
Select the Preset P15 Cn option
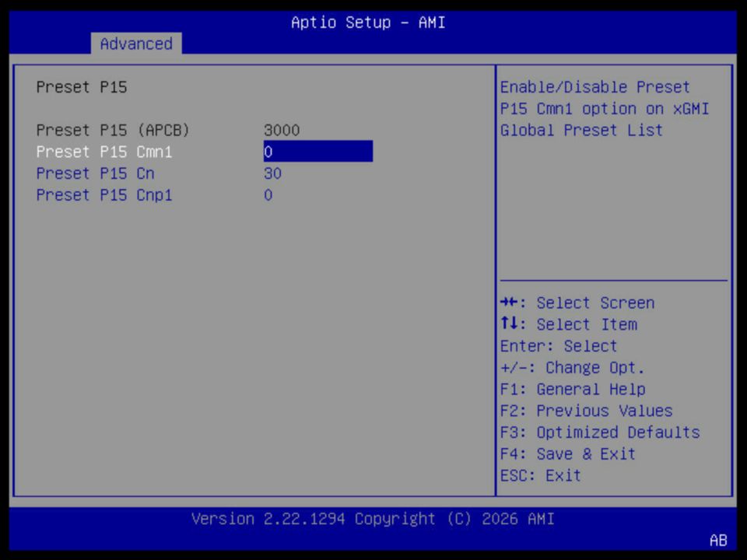pyautogui.click(x=95, y=173)
